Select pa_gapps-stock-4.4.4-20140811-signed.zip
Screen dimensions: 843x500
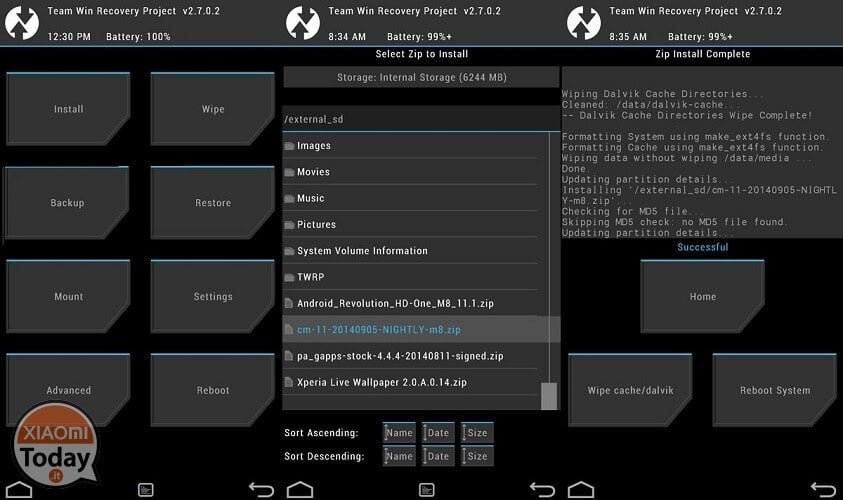tap(411, 356)
